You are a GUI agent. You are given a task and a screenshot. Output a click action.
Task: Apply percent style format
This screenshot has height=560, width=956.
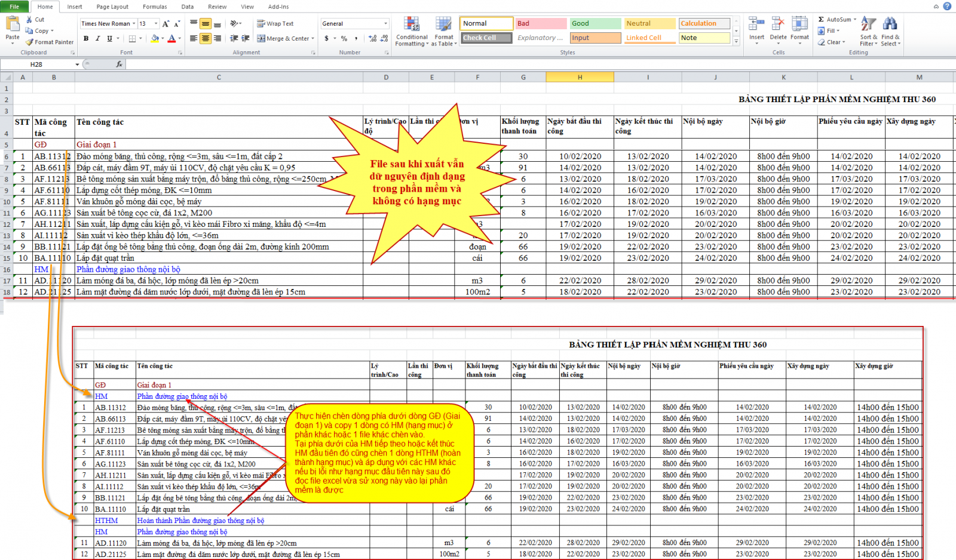point(344,38)
